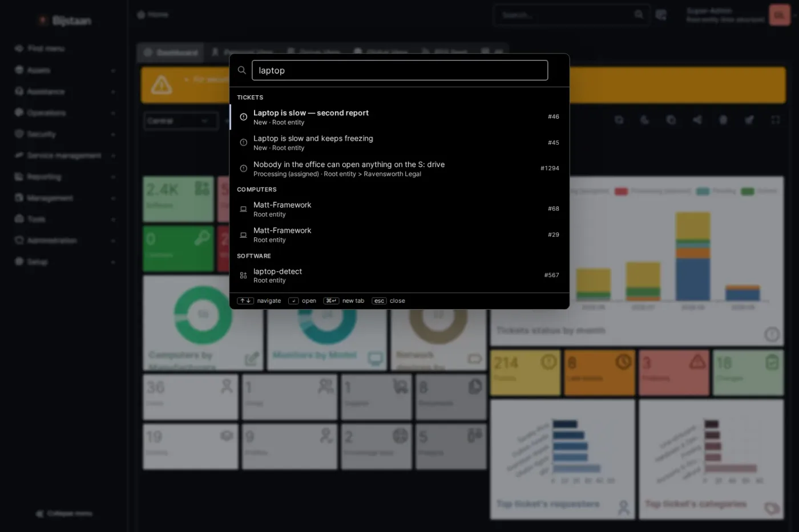Click the laptop search input field
The width and height of the screenshot is (799, 532).
coord(399,70)
